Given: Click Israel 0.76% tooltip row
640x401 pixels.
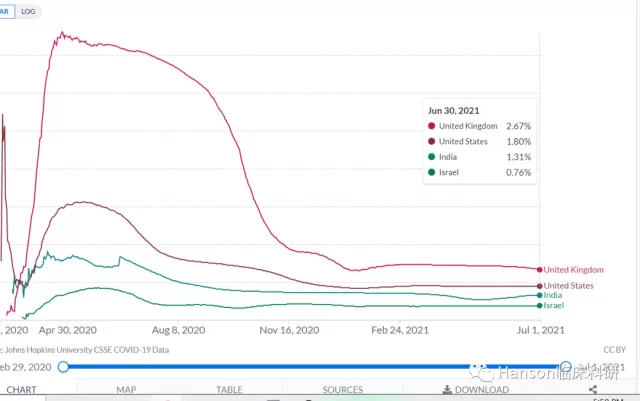Looking at the screenshot, I should (479, 173).
